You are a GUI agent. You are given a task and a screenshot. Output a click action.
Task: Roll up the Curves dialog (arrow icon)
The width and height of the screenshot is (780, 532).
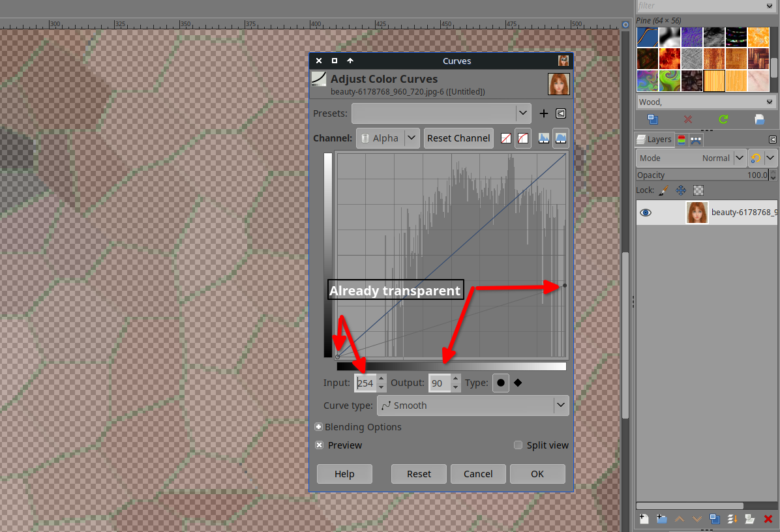[350, 61]
